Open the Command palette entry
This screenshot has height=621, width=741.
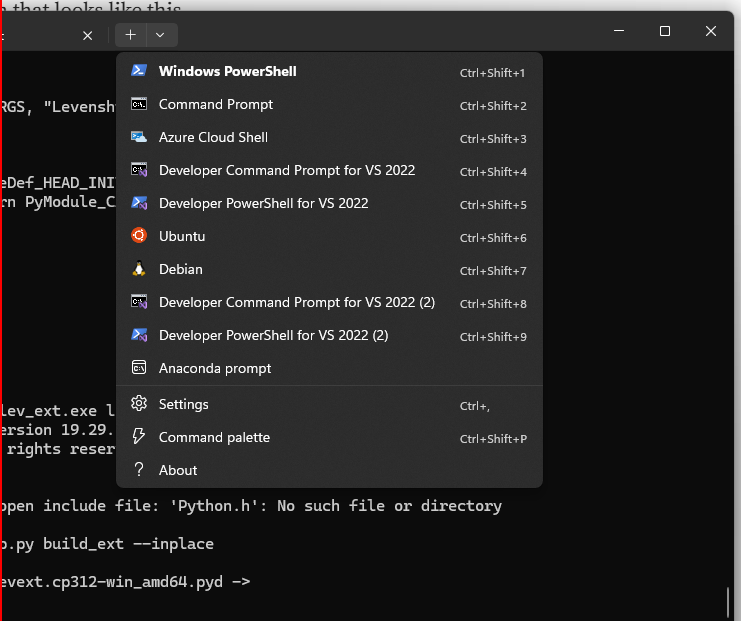point(329,438)
